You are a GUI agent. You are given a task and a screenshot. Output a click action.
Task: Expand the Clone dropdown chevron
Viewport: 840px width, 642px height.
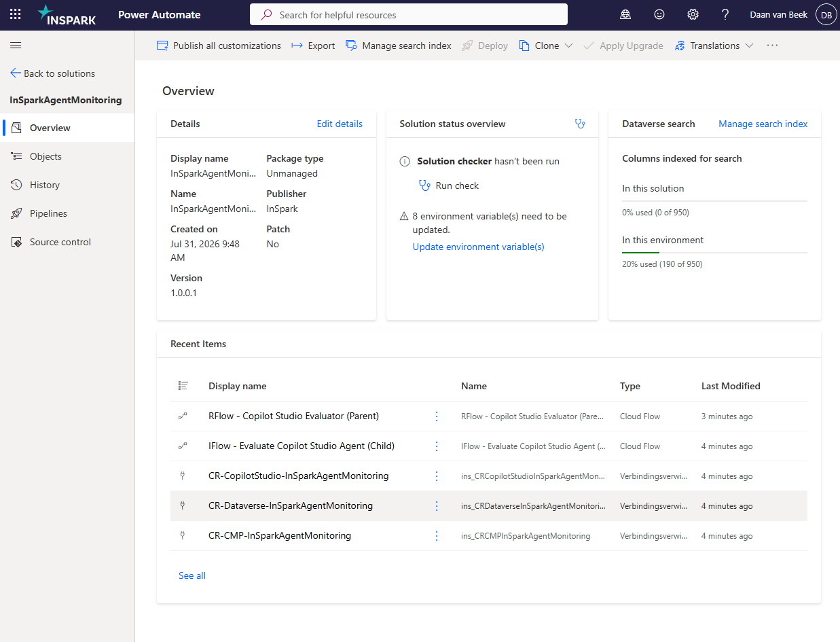point(568,46)
